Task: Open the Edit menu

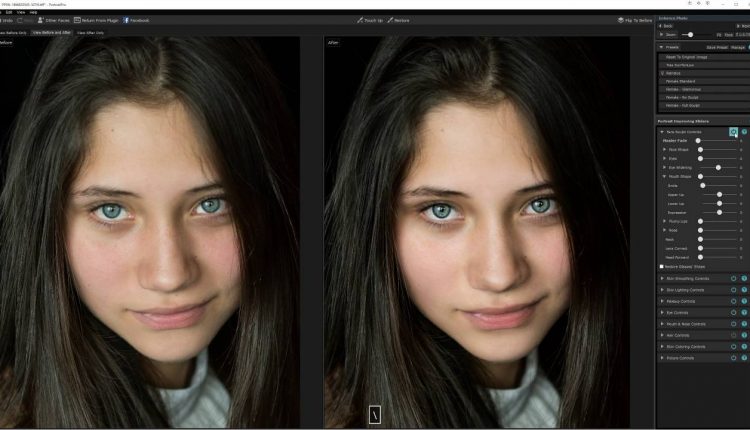Action: point(9,12)
